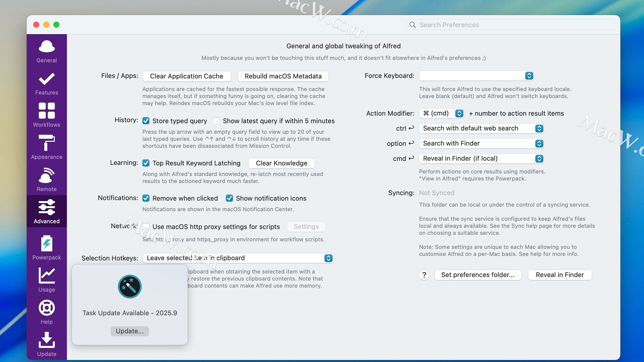Click the question mark help button
This screenshot has width=644, height=362.
click(424, 275)
